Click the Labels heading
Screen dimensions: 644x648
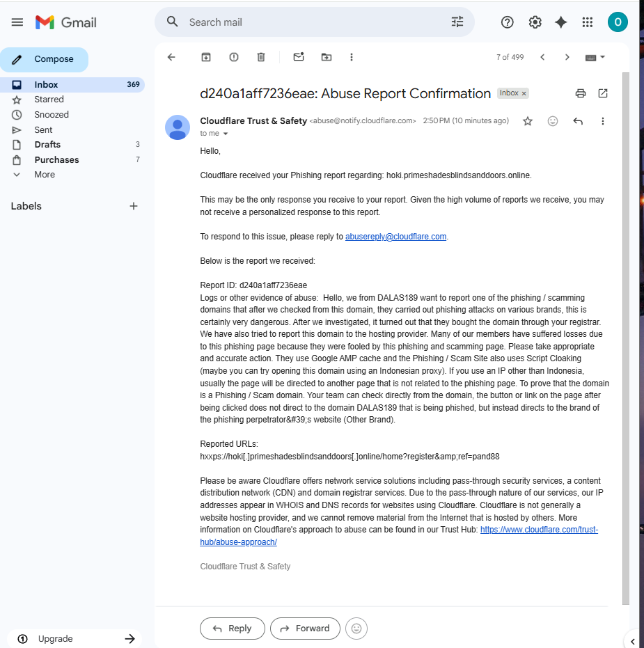pyautogui.click(x=26, y=206)
